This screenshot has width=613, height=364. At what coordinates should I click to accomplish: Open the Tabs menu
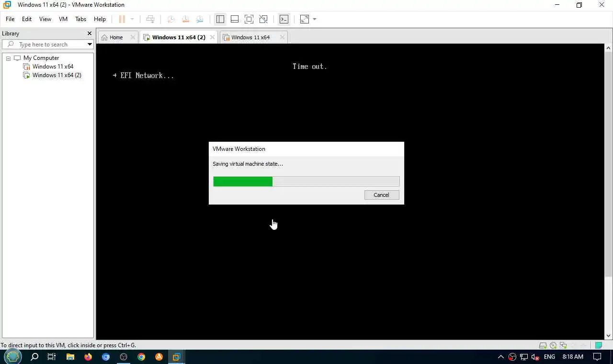click(80, 19)
